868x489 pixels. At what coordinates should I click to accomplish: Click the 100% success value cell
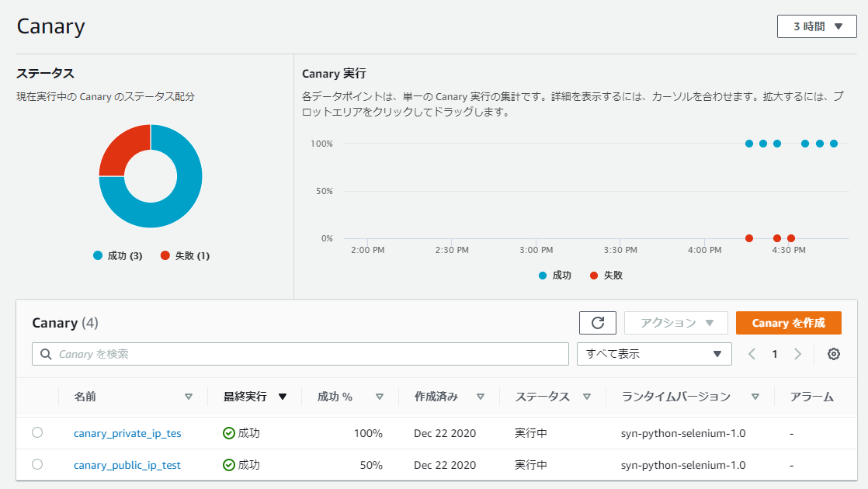[x=368, y=434]
